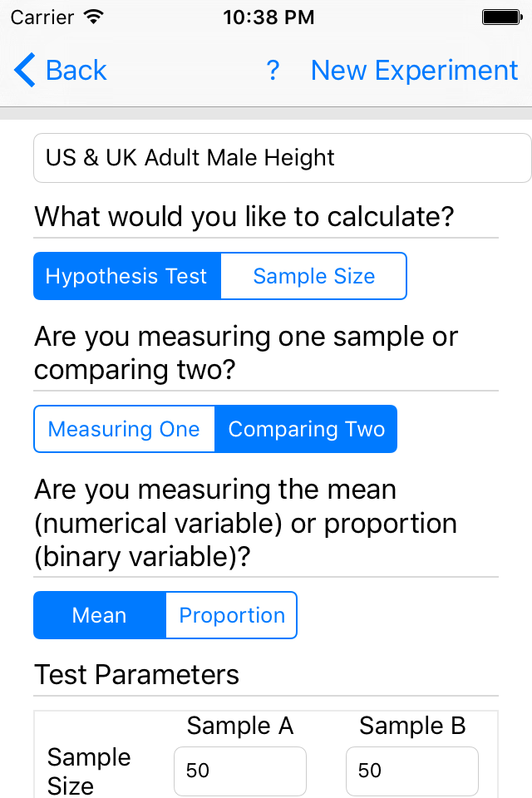Tap the back chevron arrow icon
The image size is (532, 798).
tap(24, 71)
